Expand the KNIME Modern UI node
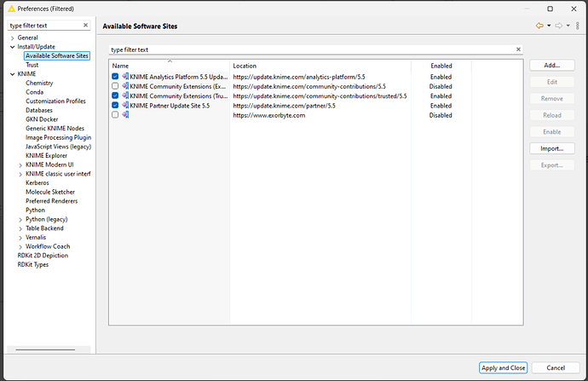Screen dimensions: 588x381 (x=20, y=165)
